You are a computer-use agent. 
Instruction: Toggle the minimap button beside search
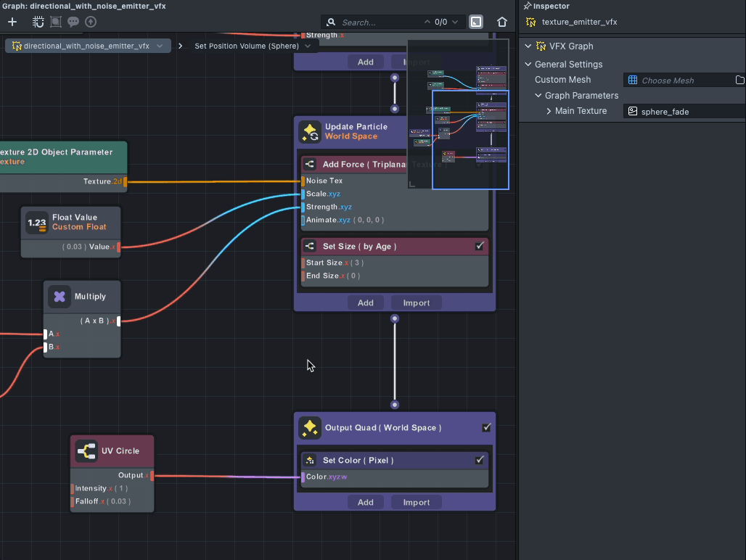coord(475,22)
